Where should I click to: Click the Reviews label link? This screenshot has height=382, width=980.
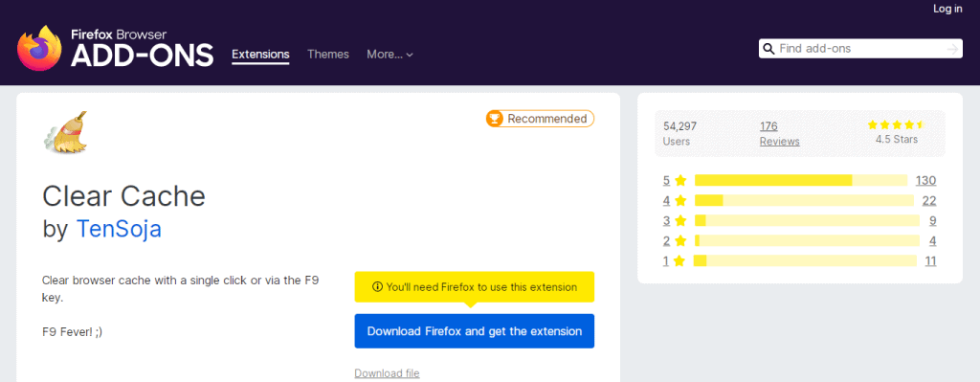[x=779, y=142]
